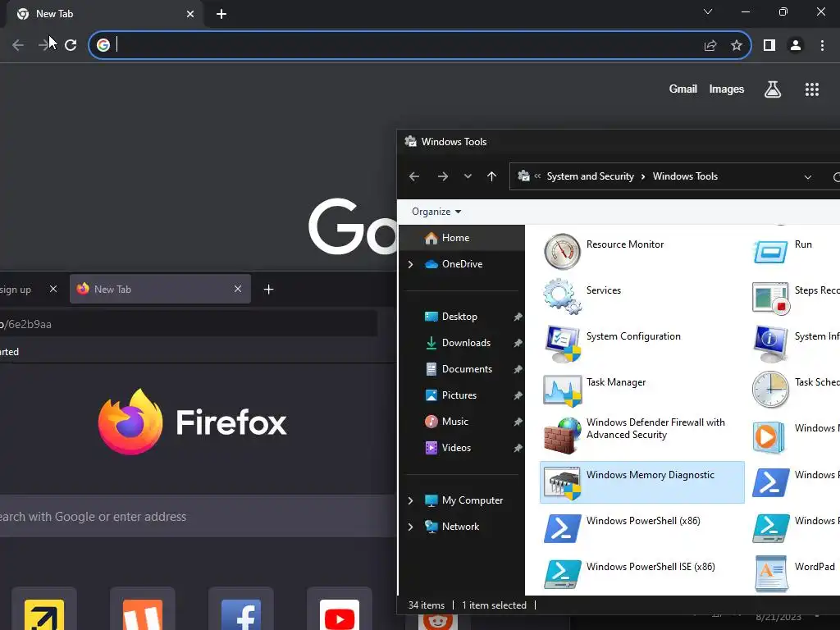This screenshot has height=630, width=840.
Task: Close the Firefox sign up tab
Action: (53, 290)
